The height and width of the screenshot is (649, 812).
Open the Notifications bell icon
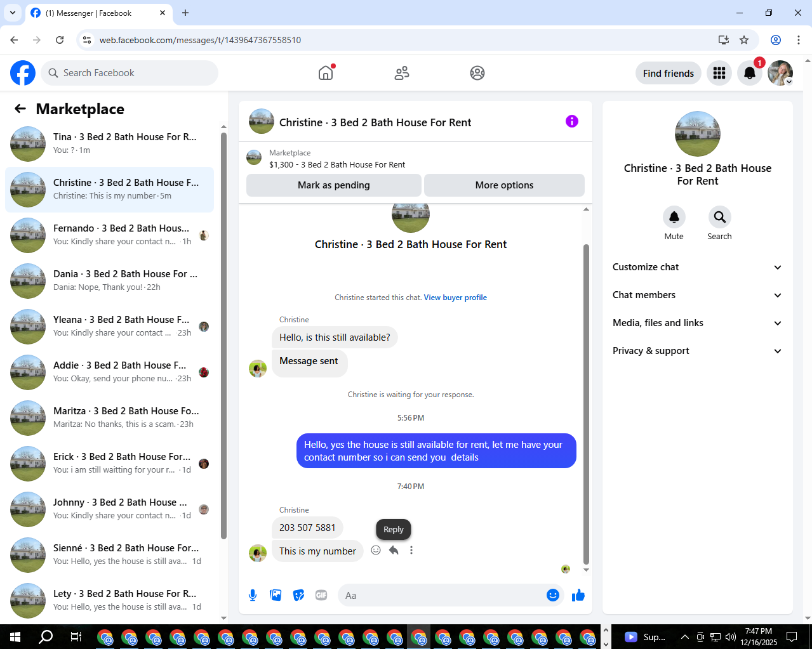(750, 73)
